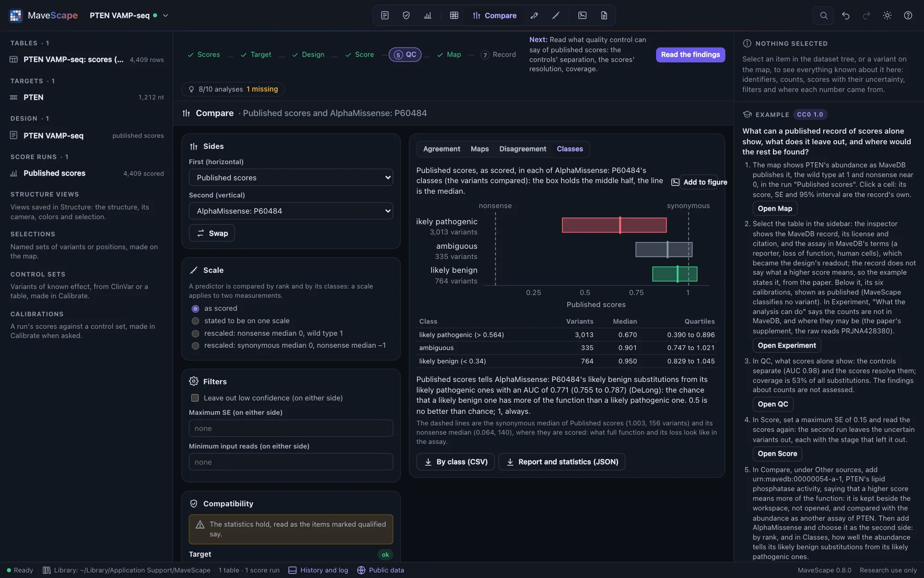Expand the PTEN VAMP-seq project chevron
This screenshot has width=924, height=578.
tap(166, 15)
